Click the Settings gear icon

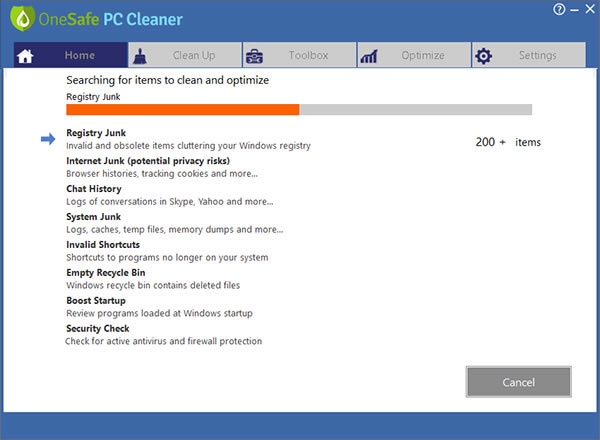484,56
